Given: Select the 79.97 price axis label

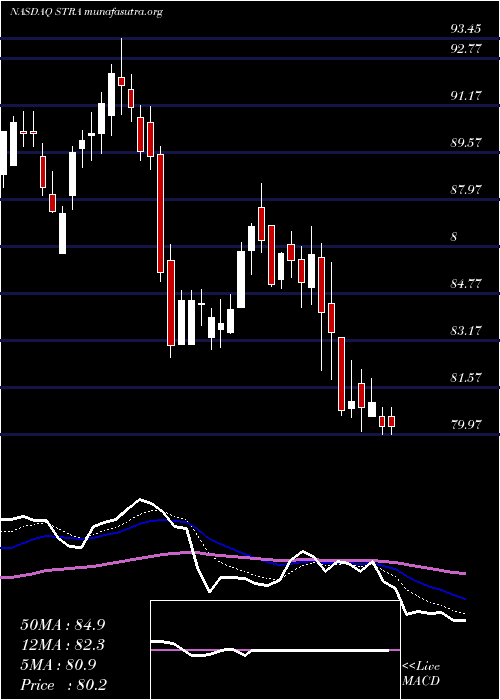Looking at the screenshot, I should (466, 424).
